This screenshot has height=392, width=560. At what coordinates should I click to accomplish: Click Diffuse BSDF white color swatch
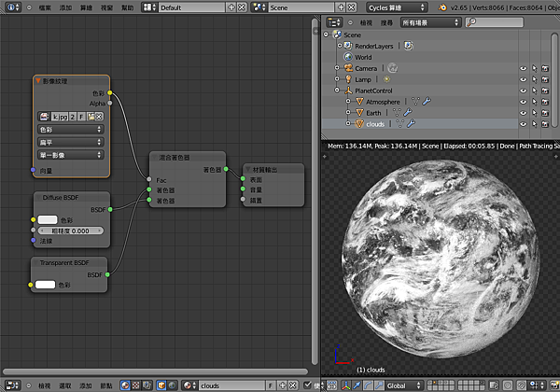48,219
